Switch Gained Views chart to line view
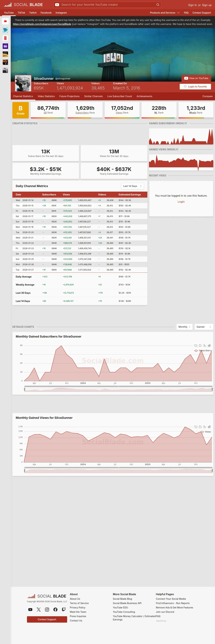The height and width of the screenshot is (644, 215). click(x=204, y=427)
